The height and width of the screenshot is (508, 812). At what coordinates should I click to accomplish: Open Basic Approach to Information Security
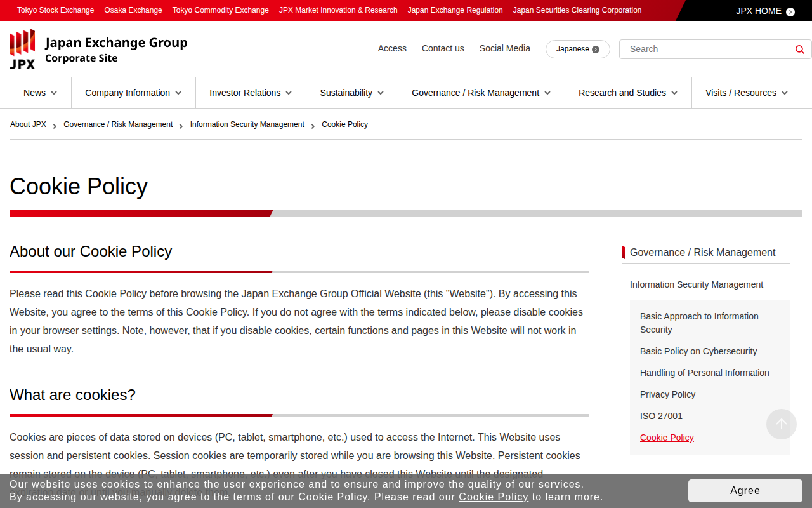699,323
